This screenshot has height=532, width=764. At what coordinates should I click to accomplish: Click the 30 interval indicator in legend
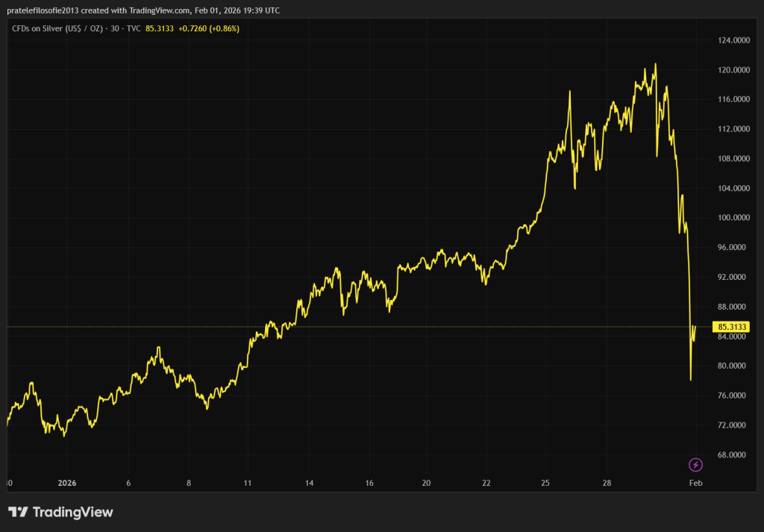[114, 28]
